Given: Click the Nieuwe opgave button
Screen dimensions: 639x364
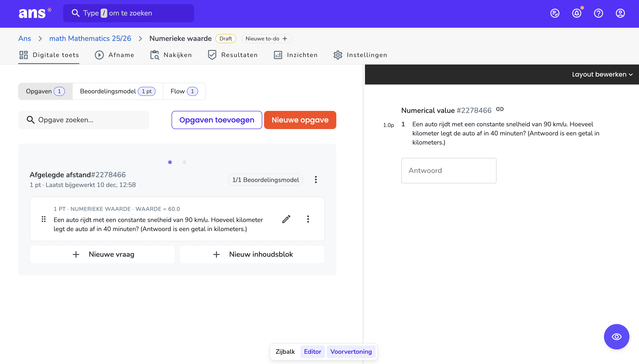Looking at the screenshot, I should tap(300, 120).
